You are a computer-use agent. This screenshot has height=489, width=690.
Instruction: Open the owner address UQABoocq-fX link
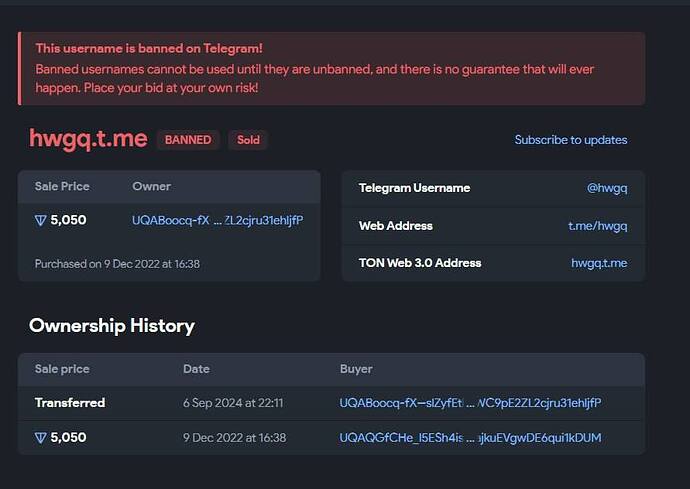217,221
